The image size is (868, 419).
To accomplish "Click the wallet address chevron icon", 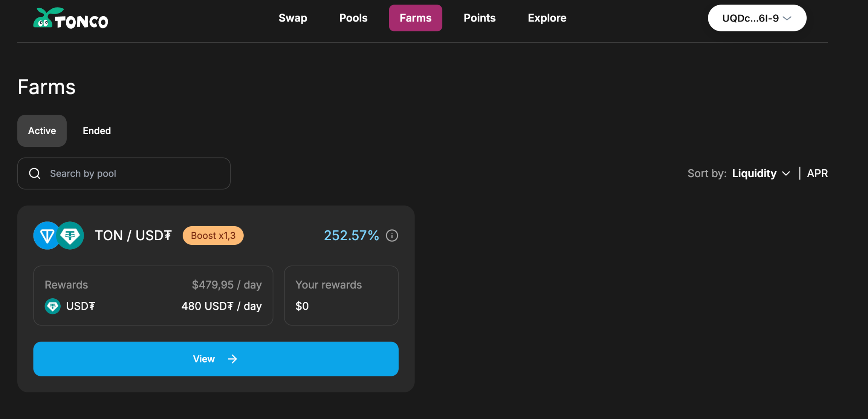I will tap(787, 18).
